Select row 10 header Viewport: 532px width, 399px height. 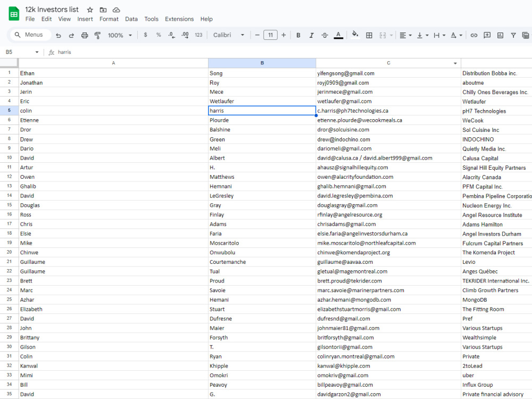click(x=9, y=158)
